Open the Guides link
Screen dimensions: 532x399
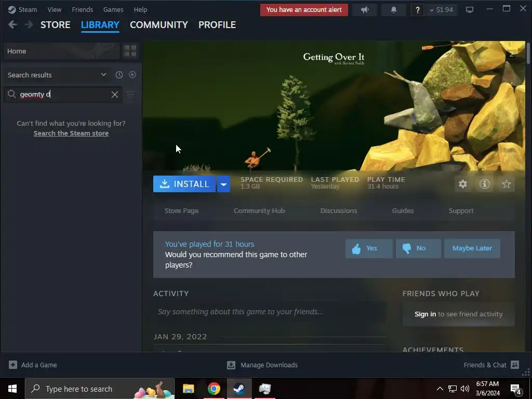pos(403,211)
